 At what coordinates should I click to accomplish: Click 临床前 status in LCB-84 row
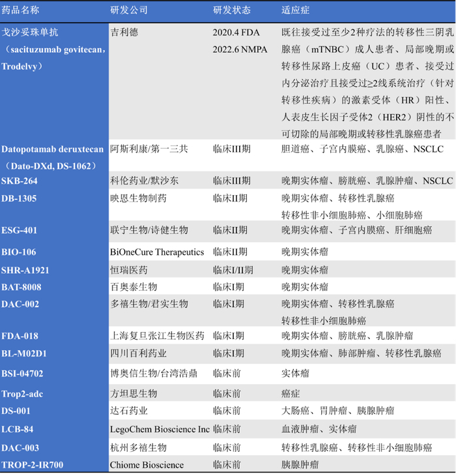(x=227, y=429)
